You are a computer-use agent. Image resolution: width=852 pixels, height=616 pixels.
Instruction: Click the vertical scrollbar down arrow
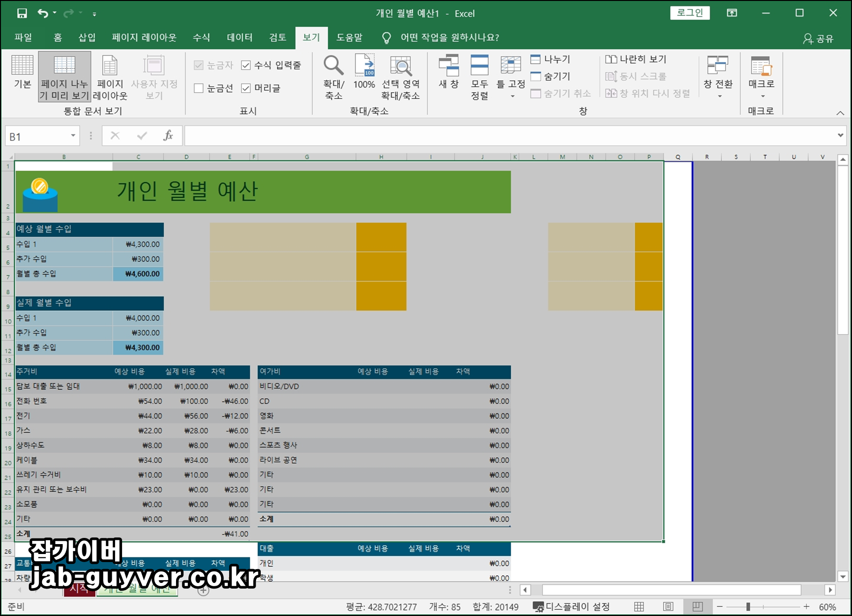[x=843, y=576]
